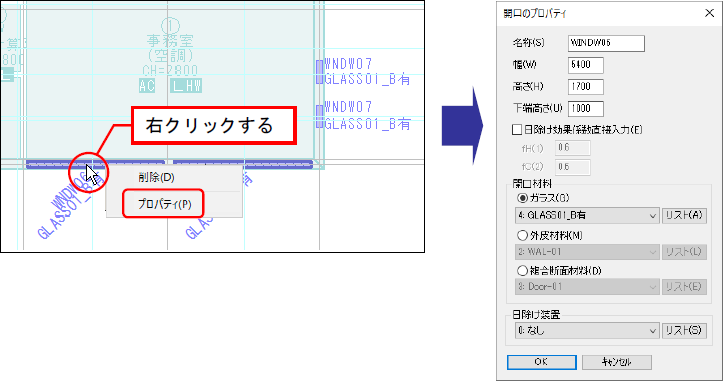724x382 pixels.
Task: Choose the 複合断面材料(D) radio option
Action: point(522,270)
